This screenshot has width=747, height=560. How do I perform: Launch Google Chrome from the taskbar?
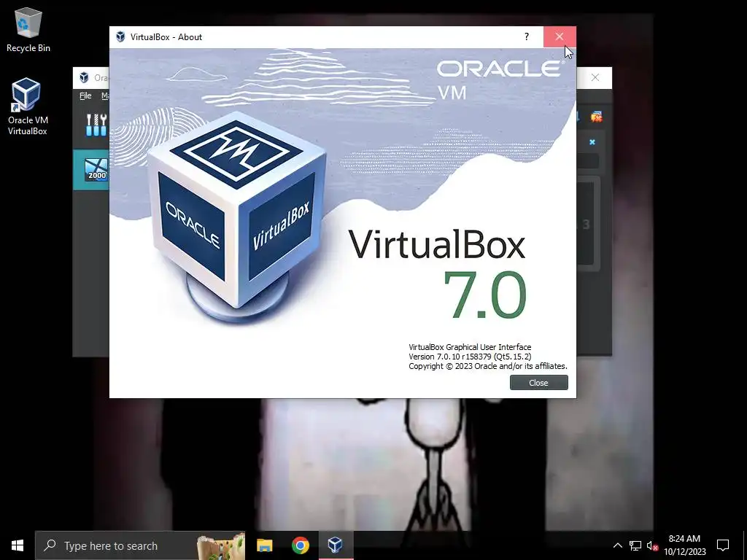click(x=300, y=545)
